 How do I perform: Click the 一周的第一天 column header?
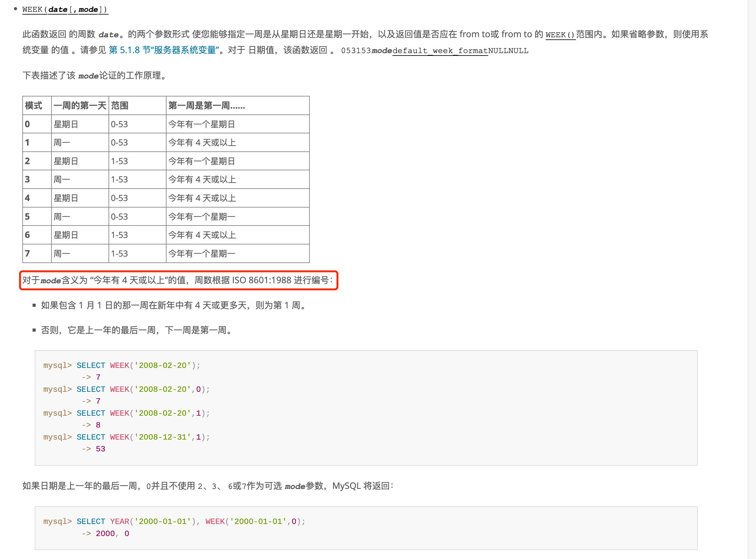(80, 105)
